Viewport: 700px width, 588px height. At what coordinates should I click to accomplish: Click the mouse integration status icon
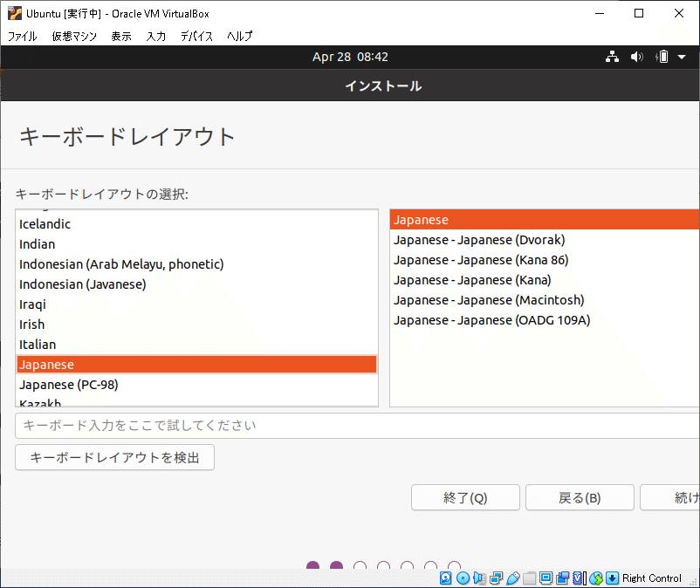[596, 578]
